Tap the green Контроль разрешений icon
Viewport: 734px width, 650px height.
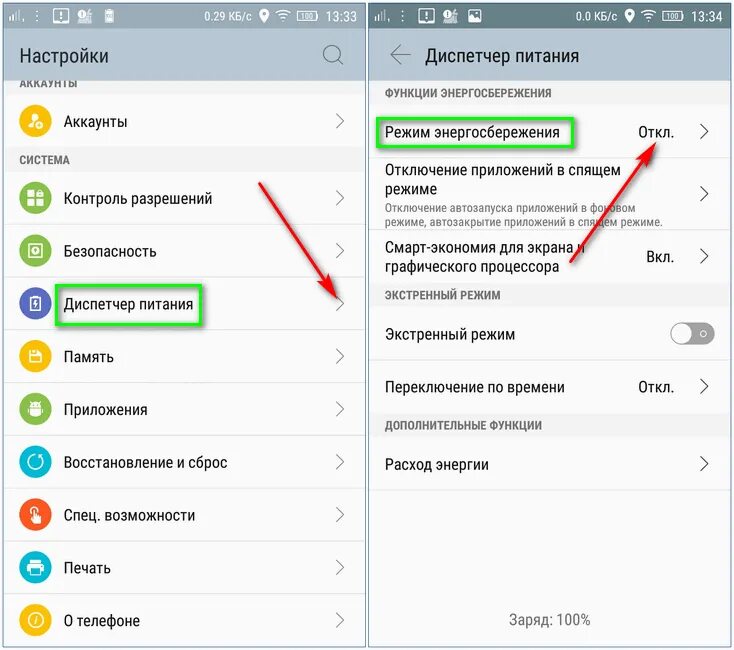coord(35,198)
